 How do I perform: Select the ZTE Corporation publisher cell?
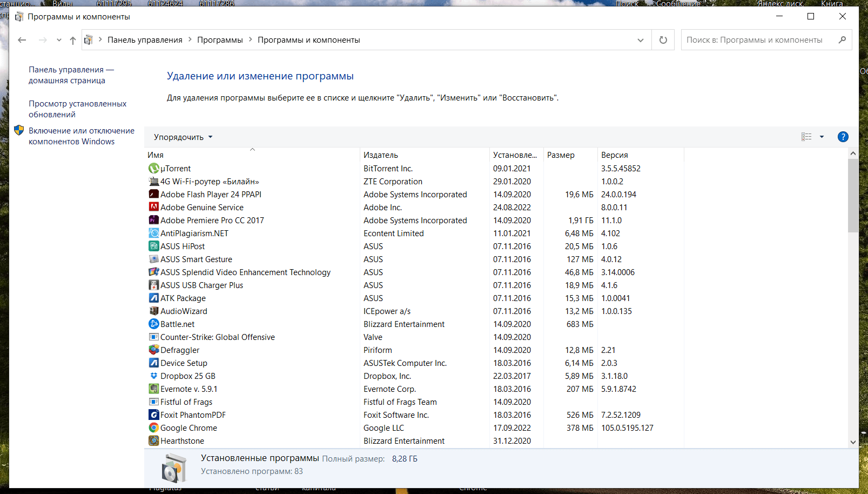(393, 182)
